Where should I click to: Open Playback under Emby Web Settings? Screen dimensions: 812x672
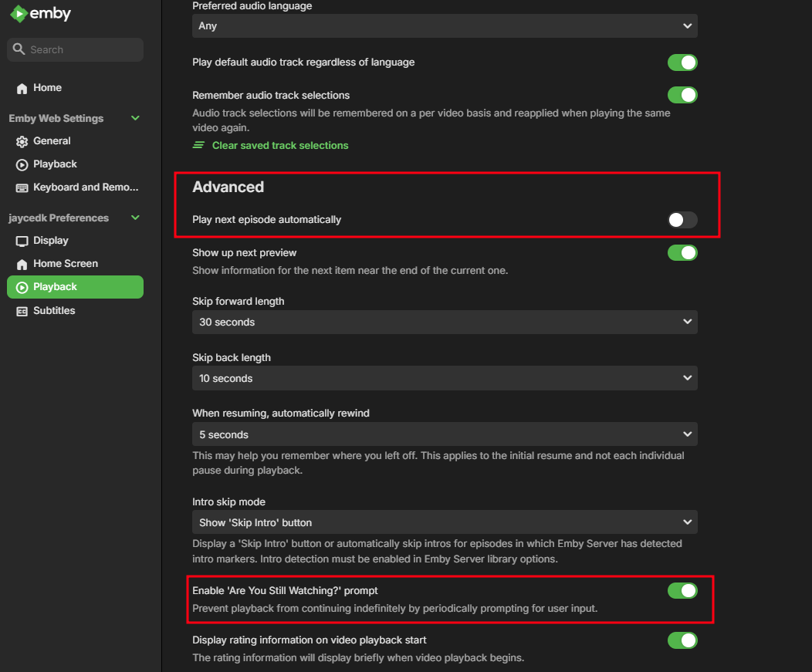click(55, 164)
